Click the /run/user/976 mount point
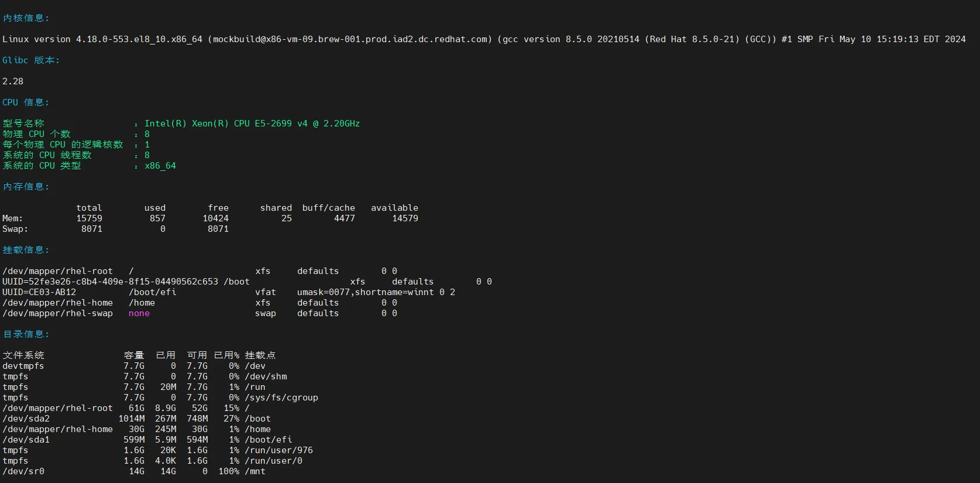Screen dimensions: 980x483 coord(278,450)
